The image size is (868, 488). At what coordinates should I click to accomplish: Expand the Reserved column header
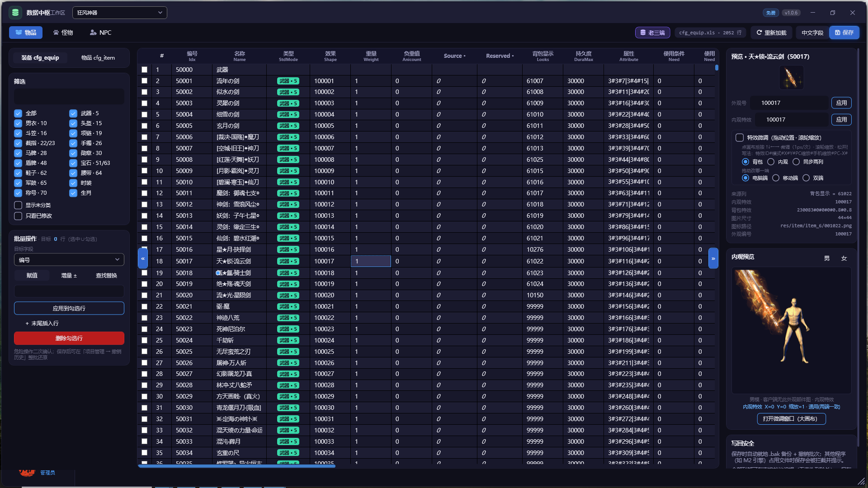(500, 56)
